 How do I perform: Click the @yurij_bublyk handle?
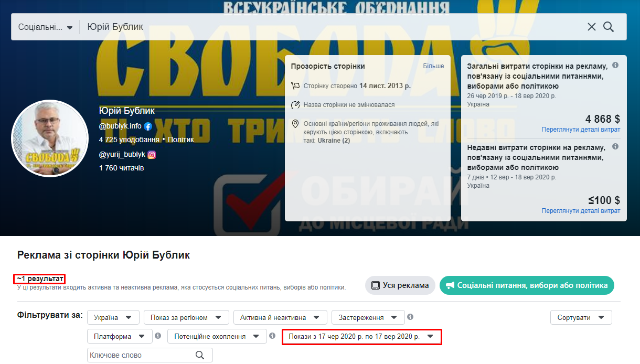point(122,155)
